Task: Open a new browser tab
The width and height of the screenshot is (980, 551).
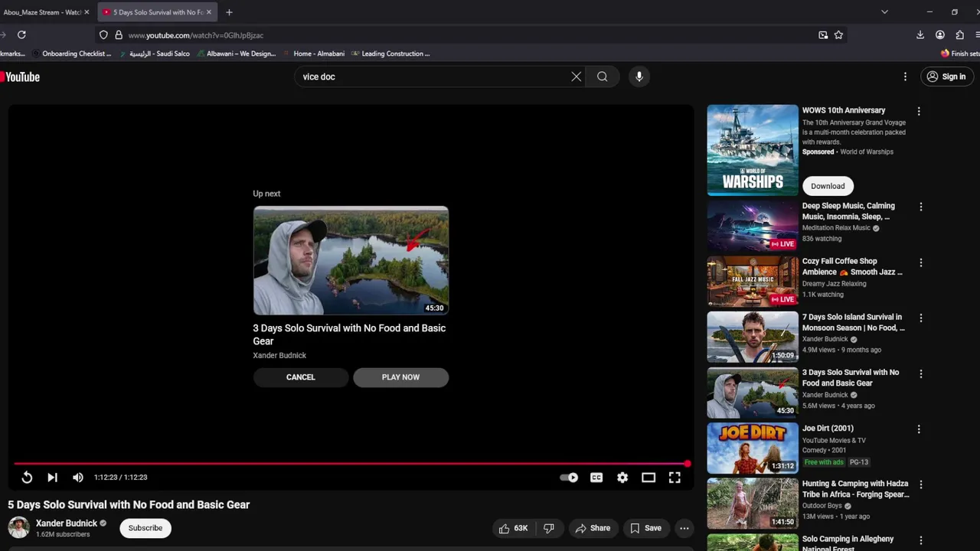Action: (229, 12)
